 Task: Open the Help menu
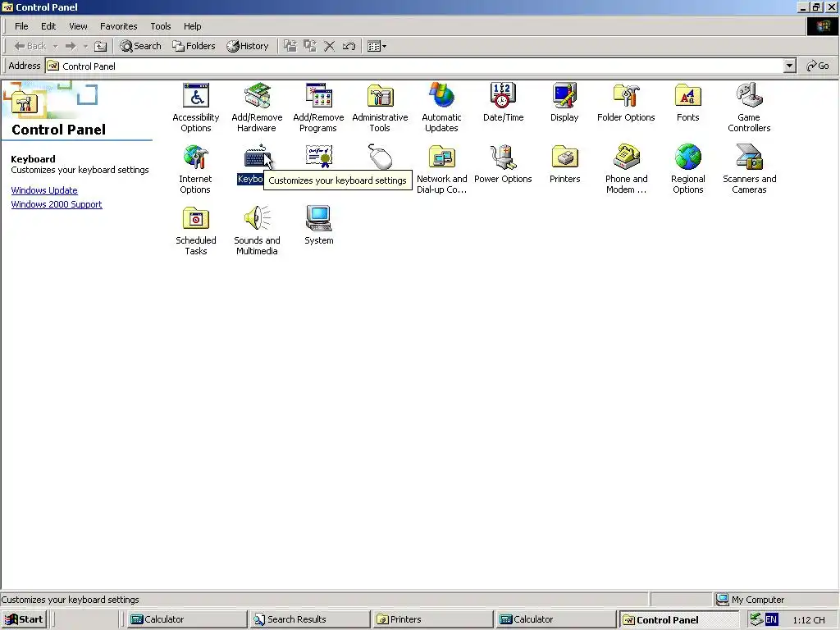pyautogui.click(x=192, y=26)
